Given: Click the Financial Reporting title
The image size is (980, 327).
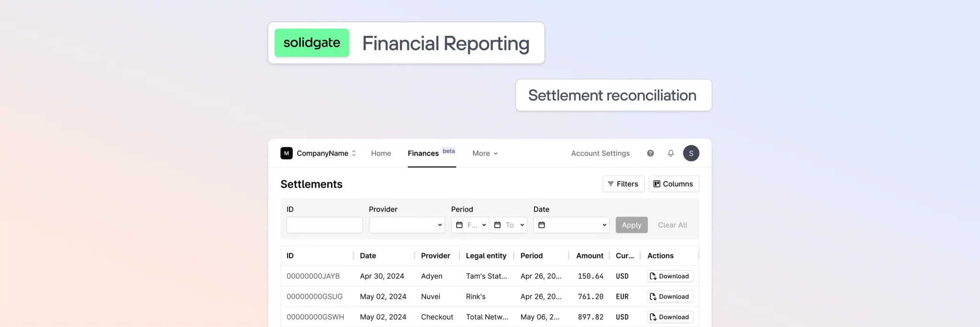Looking at the screenshot, I should tap(446, 44).
